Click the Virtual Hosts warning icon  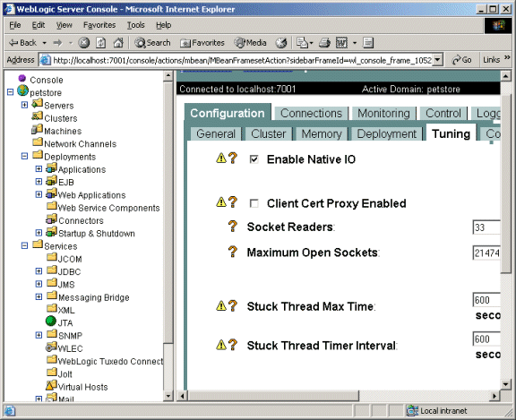click(x=51, y=385)
